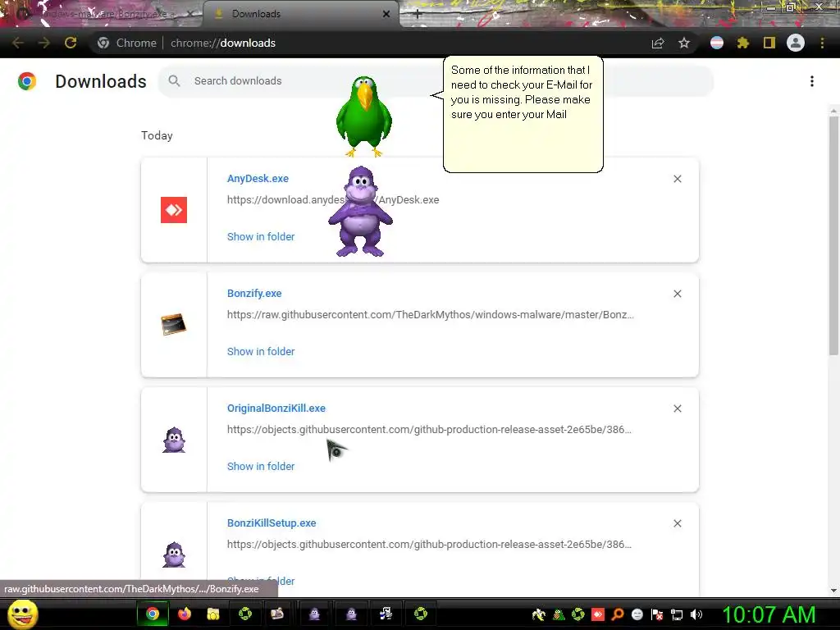The height and width of the screenshot is (630, 840).
Task: Click the OriginalBonziKill.exe source URL
Action: pos(429,430)
